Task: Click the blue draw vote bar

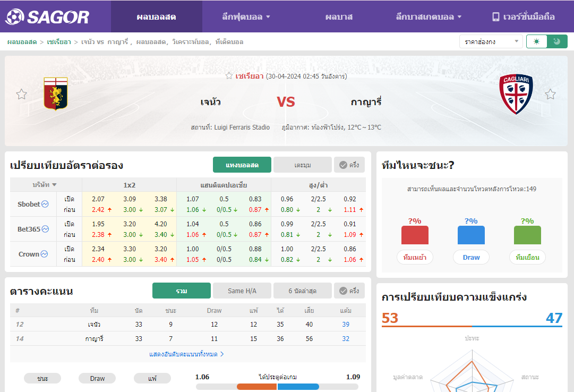Action: click(x=471, y=235)
